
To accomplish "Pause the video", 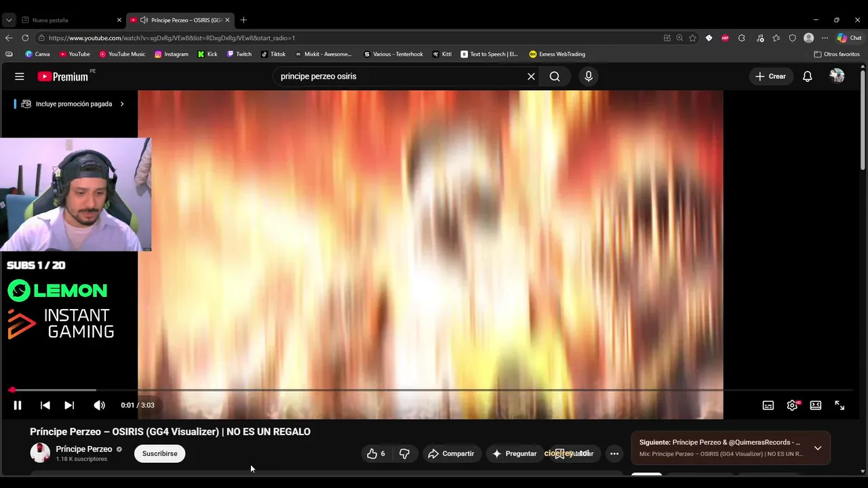I will pos(18,405).
